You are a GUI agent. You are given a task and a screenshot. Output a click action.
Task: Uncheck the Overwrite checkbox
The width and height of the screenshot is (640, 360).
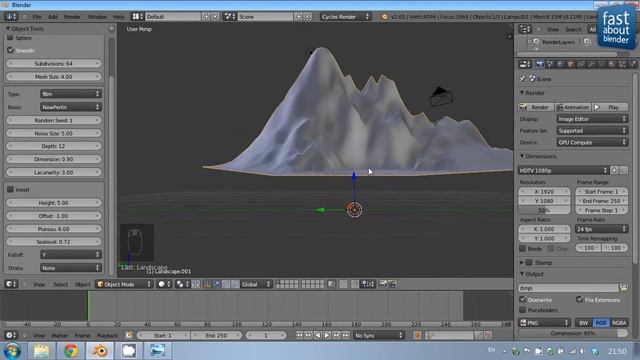(522, 300)
